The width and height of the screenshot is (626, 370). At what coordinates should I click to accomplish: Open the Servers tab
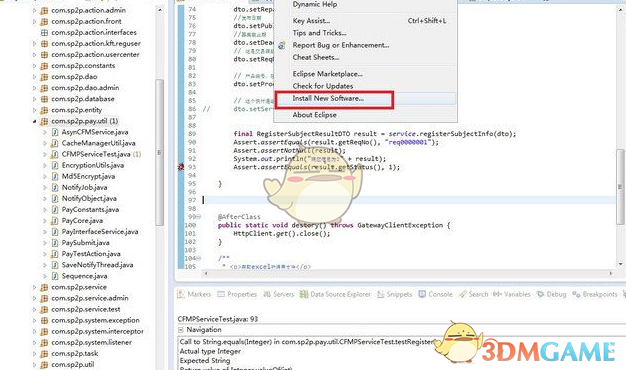pyautogui.click(x=283, y=294)
